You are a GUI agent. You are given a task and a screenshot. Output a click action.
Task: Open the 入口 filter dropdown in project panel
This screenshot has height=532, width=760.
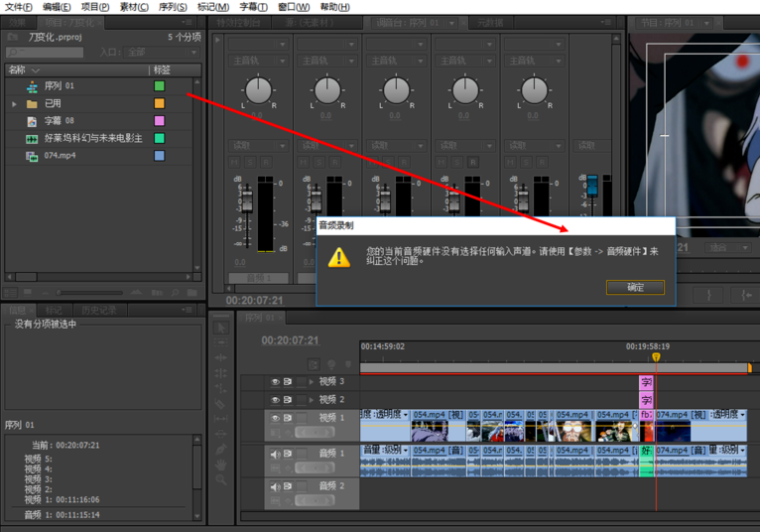pyautogui.click(x=161, y=52)
